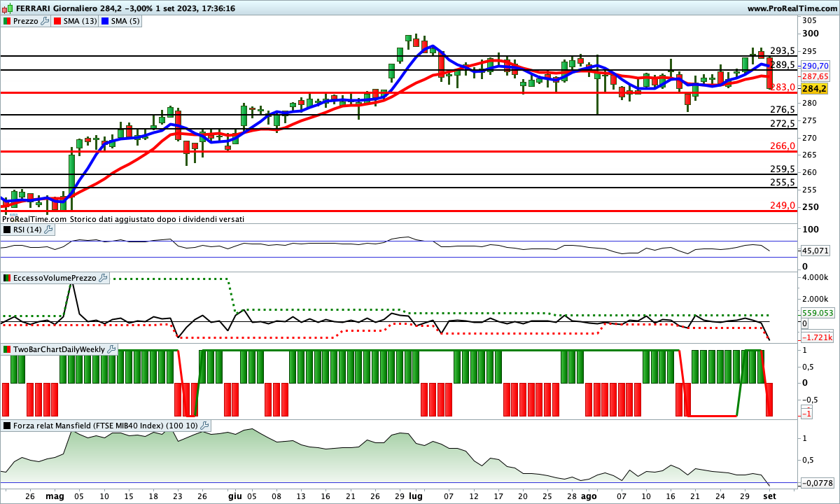Click the giu month label on time axis
This screenshot has height=504, width=840.
coord(234,496)
